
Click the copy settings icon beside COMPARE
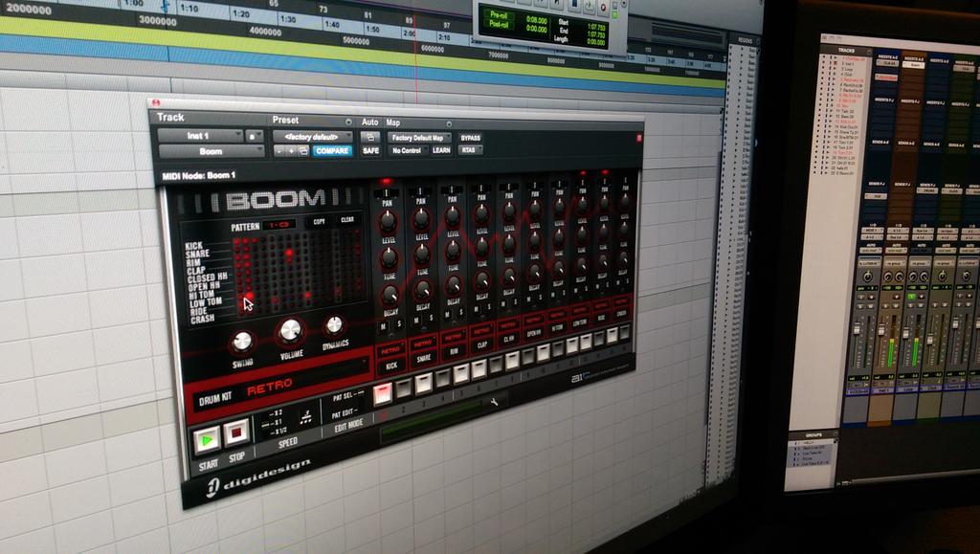(x=303, y=151)
